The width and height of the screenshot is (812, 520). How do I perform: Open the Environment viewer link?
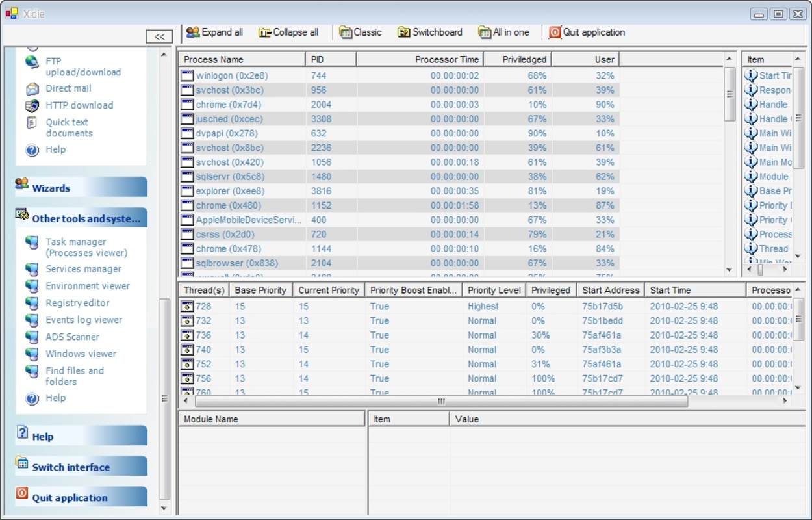(x=88, y=286)
